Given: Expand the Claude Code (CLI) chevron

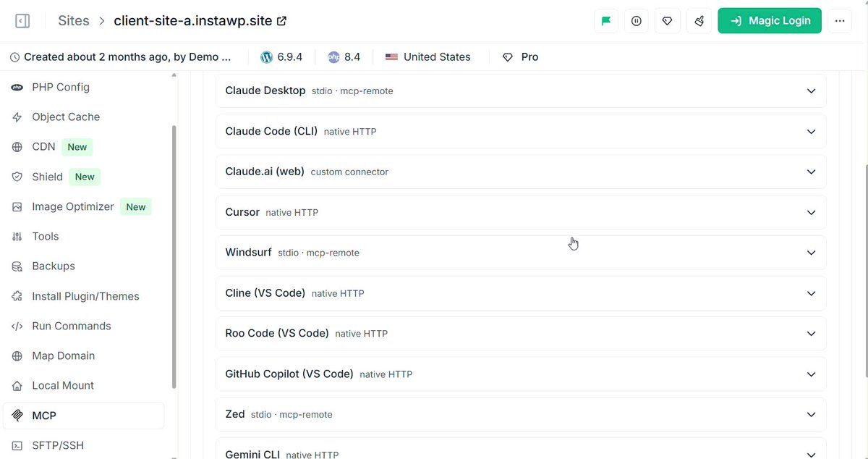Looking at the screenshot, I should [x=811, y=132].
